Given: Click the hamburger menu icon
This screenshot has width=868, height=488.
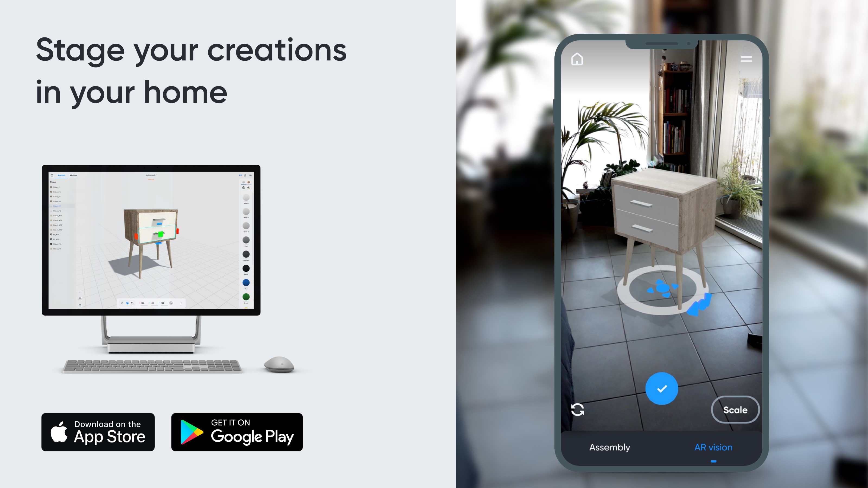Looking at the screenshot, I should coord(746,59).
